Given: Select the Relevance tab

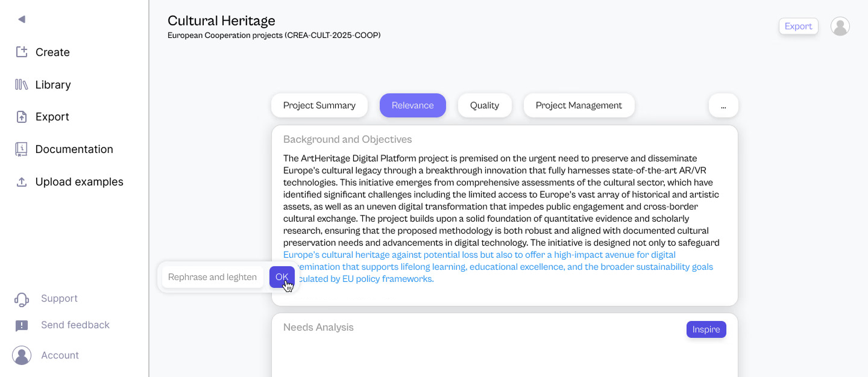Looking at the screenshot, I should pos(413,105).
